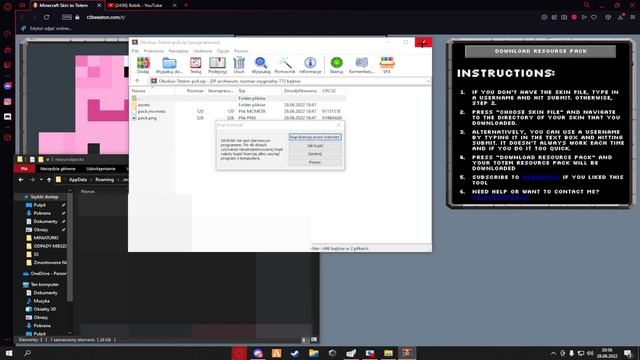Viewport: 640px width, 360px height.
Task: Click the volume icon in the system tray
Action: point(590,353)
